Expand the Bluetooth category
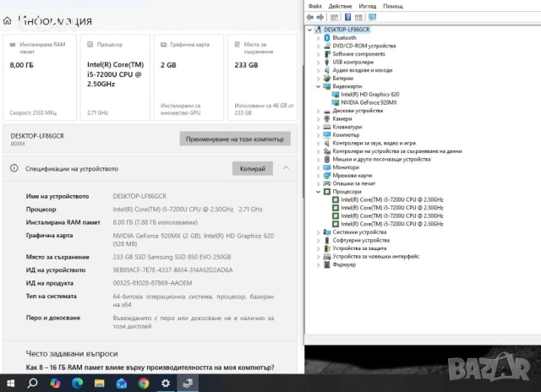Screen dimensions: 541x392 318,38
